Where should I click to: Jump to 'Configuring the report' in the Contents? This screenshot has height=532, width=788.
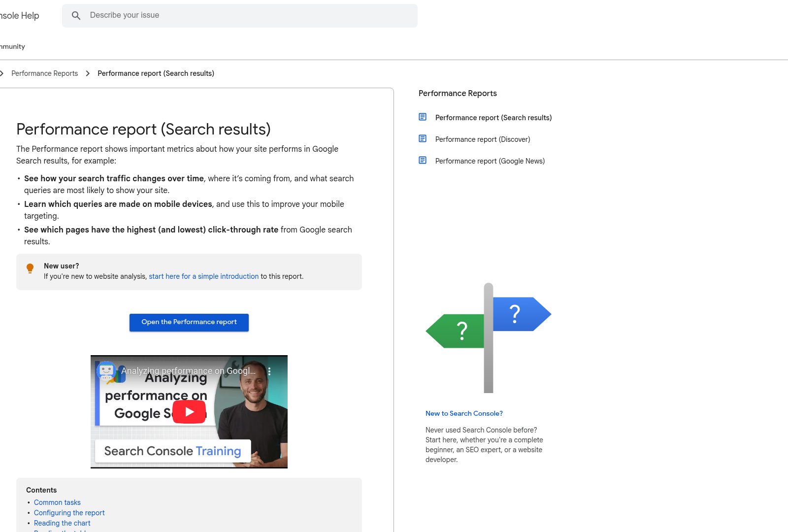click(69, 513)
